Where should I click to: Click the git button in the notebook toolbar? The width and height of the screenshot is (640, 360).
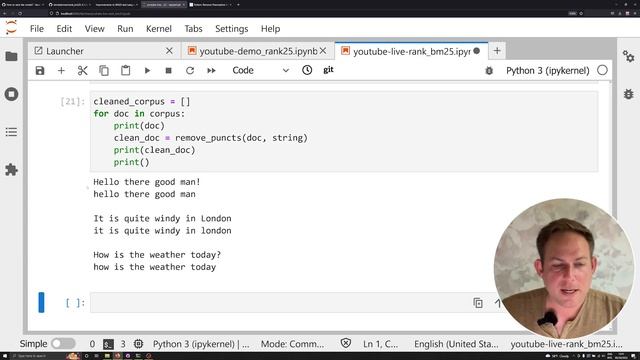coord(328,70)
